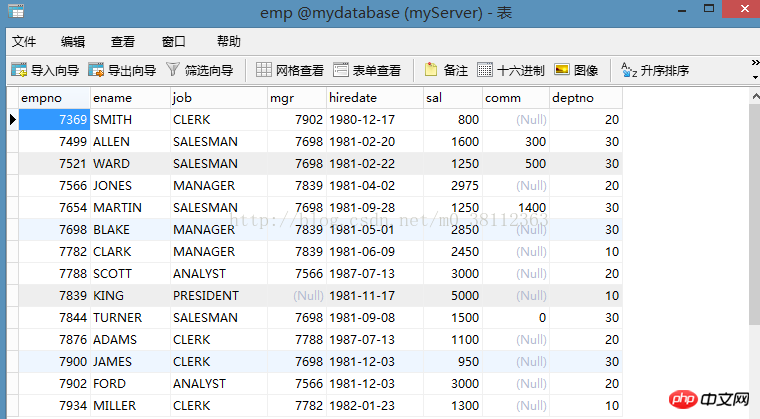Select the ename cell ALLEN
This screenshot has width=760, height=419.
click(x=130, y=142)
